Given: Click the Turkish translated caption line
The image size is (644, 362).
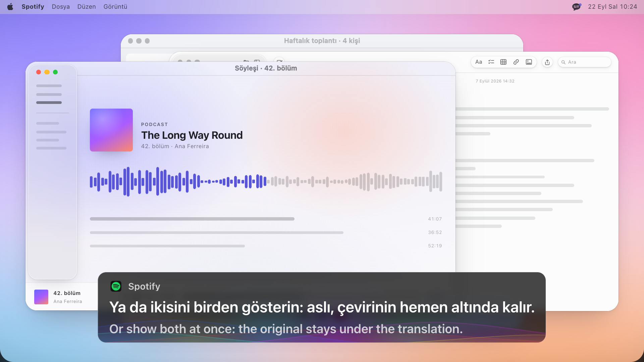Looking at the screenshot, I should pyautogui.click(x=322, y=307).
